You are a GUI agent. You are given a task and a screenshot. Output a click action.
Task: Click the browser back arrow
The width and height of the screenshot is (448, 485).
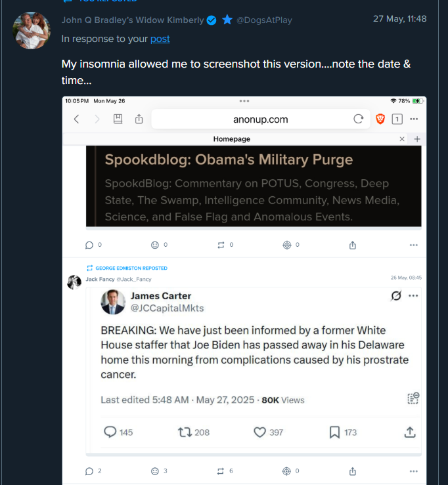pyautogui.click(x=76, y=119)
